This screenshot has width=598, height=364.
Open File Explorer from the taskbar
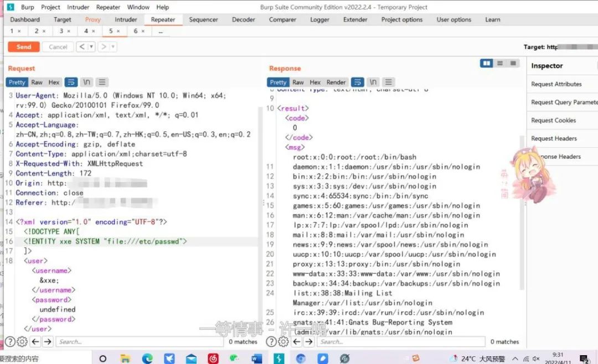(x=125, y=358)
